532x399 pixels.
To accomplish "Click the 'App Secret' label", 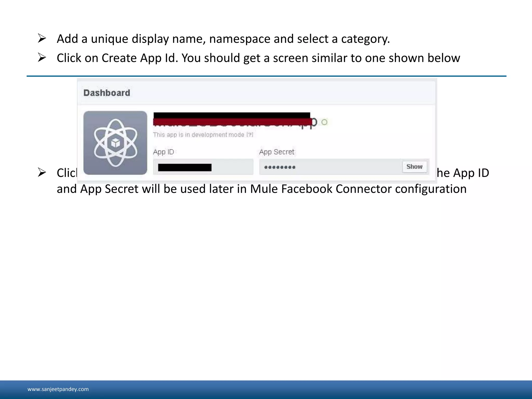I will pos(277,152).
